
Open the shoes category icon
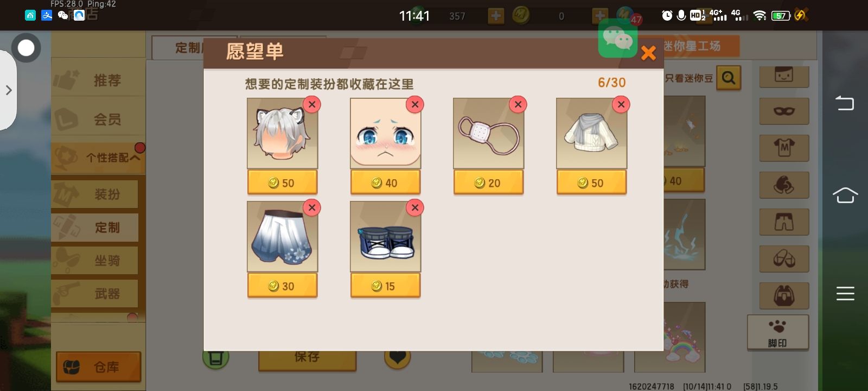tap(784, 259)
